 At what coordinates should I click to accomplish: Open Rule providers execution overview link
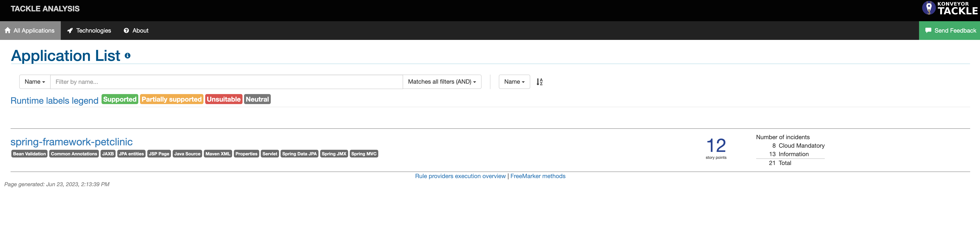click(x=460, y=176)
